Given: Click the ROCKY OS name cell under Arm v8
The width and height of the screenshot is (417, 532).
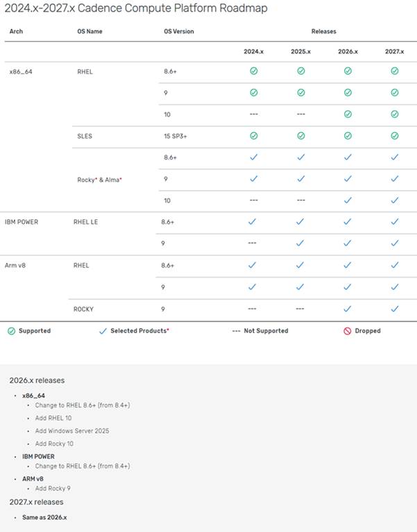Looking at the screenshot, I should pyautogui.click(x=83, y=309).
